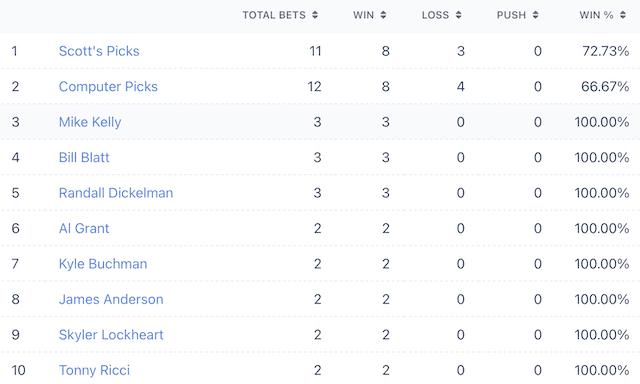Click the Win % sort arrows icon

[622, 15]
